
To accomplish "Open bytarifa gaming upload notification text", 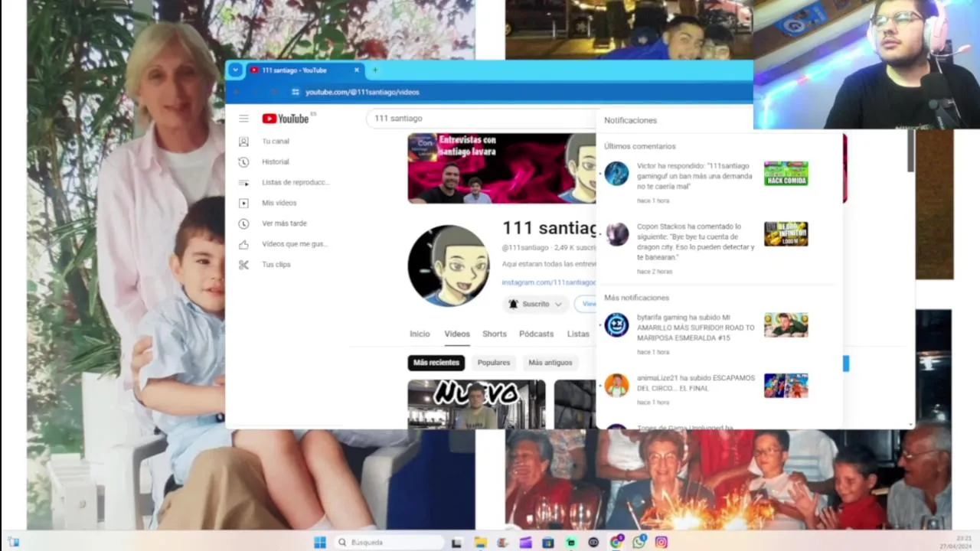I will click(695, 328).
